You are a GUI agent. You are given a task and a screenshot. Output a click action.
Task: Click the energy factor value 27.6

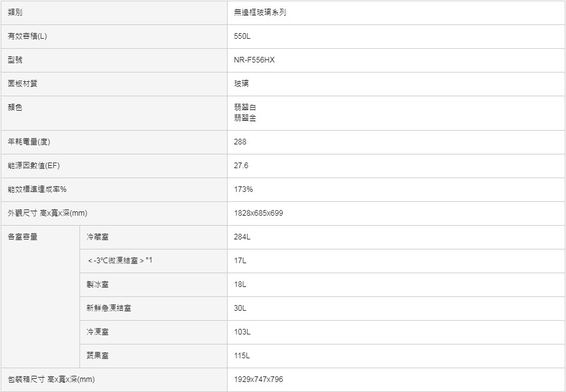point(241,166)
